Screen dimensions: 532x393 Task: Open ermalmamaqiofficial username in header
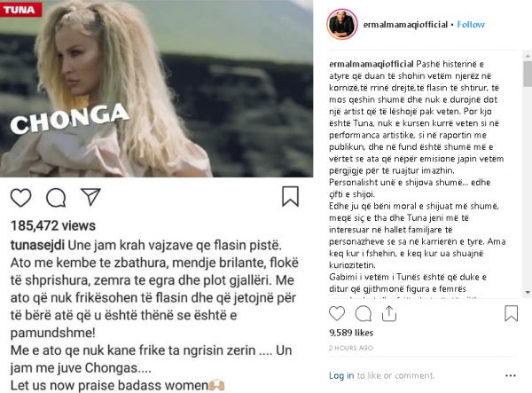click(x=405, y=25)
